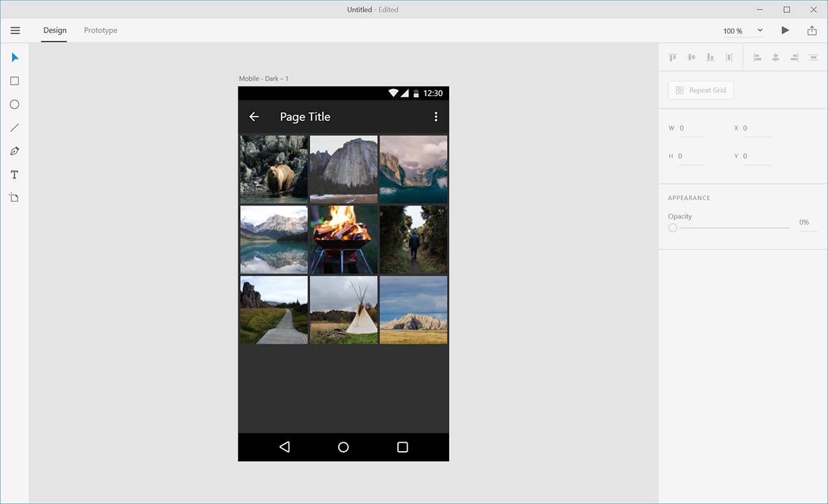Align selection to right edge
Viewport: 828px width, 504px height.
coord(794,57)
